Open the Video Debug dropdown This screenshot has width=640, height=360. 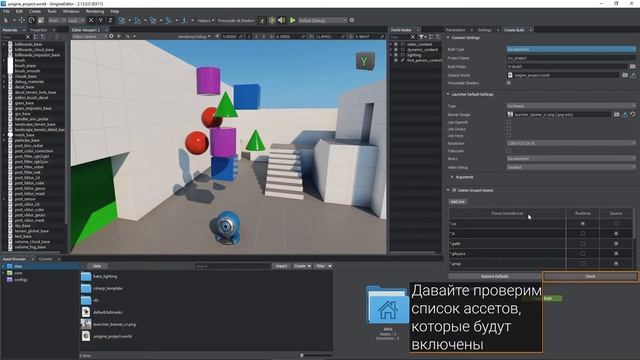[x=571, y=167]
